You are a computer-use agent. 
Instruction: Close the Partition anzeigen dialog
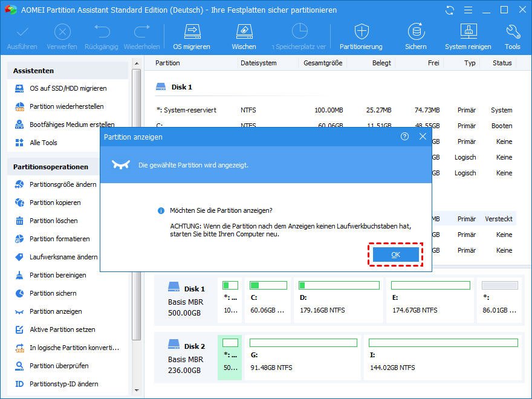tap(423, 137)
